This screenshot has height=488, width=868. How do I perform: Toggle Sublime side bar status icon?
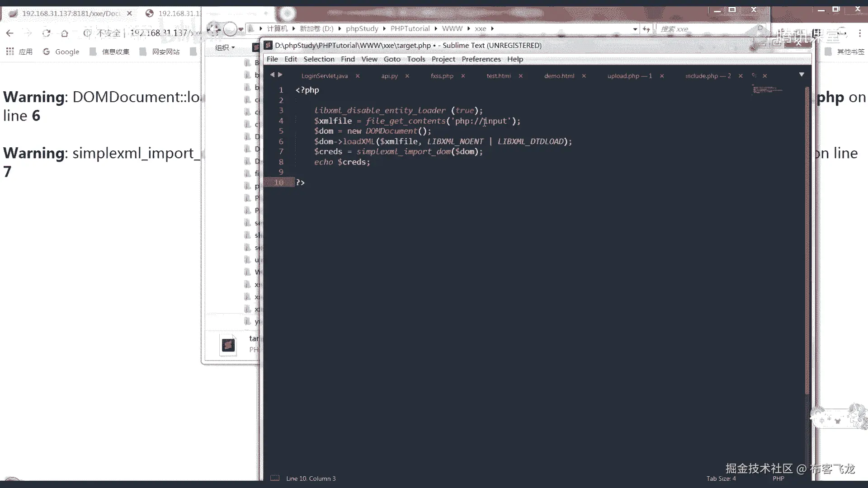pos(275,478)
